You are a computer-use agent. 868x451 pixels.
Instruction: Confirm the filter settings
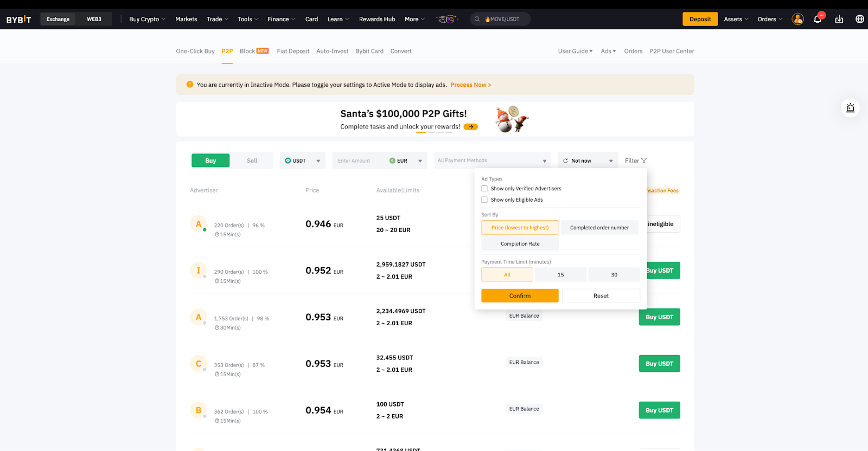coord(520,295)
